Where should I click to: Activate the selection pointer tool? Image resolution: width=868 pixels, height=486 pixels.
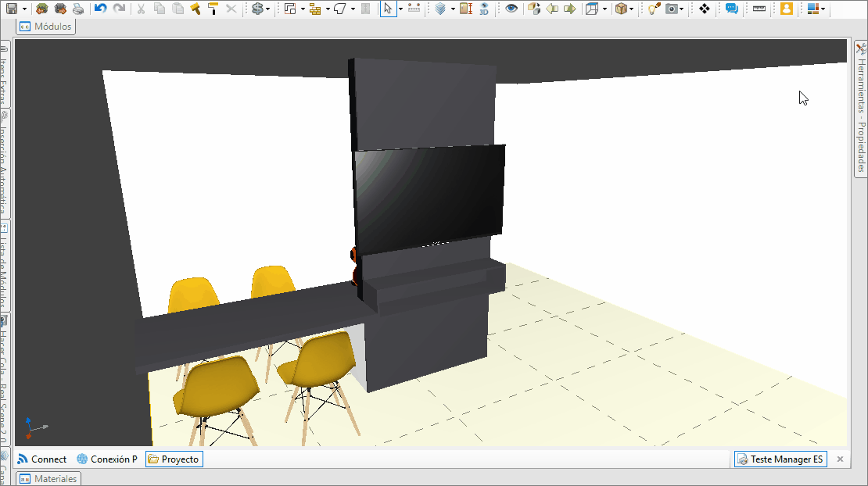[x=389, y=9]
